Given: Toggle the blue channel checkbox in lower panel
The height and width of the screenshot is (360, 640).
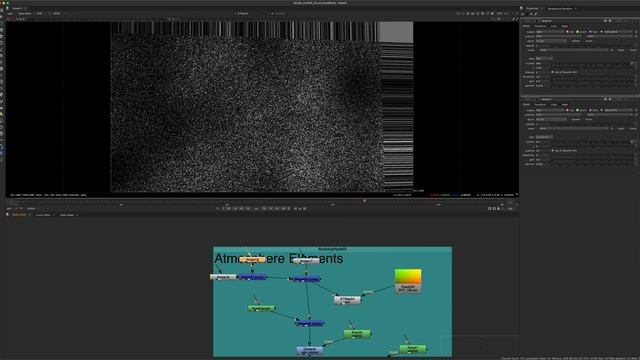Looking at the screenshot, I should pos(591,110).
